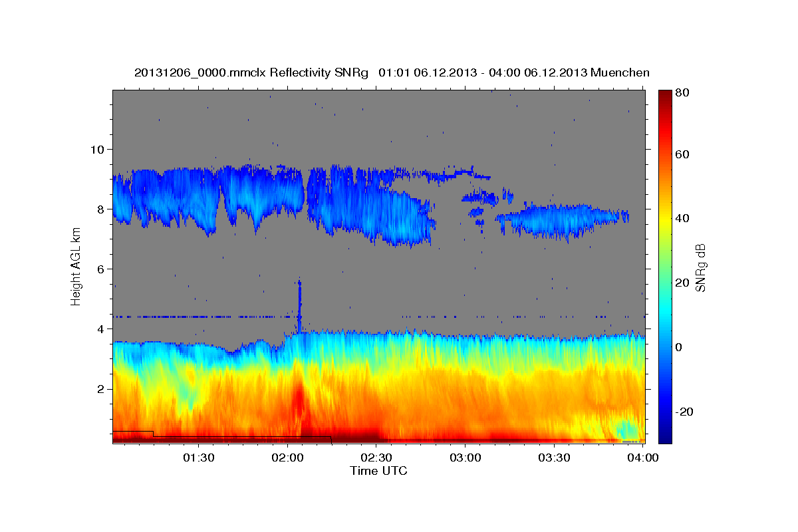This screenshot has width=798, height=532.
Task: Click the 02:30 time axis tick label
Action: (377, 458)
